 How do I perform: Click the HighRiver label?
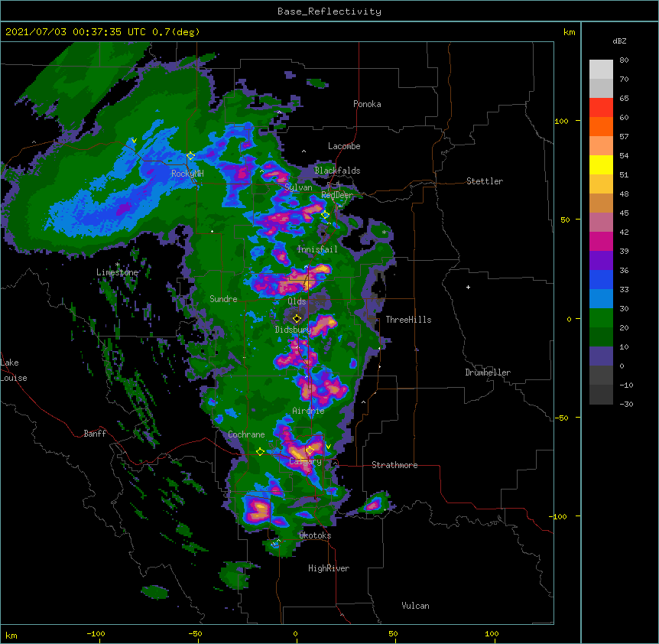(x=329, y=568)
